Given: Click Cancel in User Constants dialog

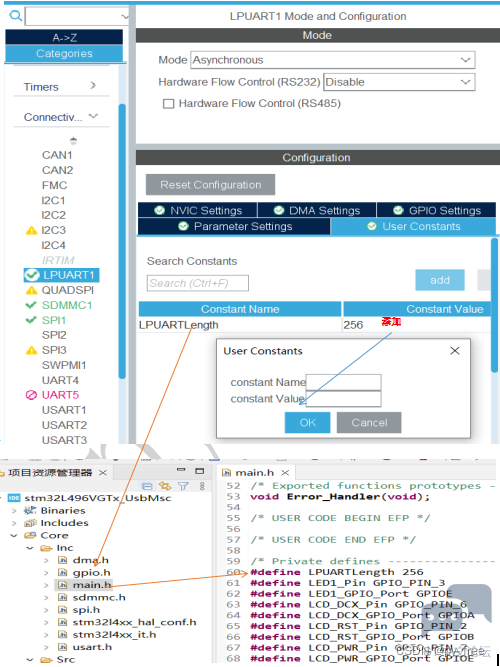Looking at the screenshot, I should 369,422.
